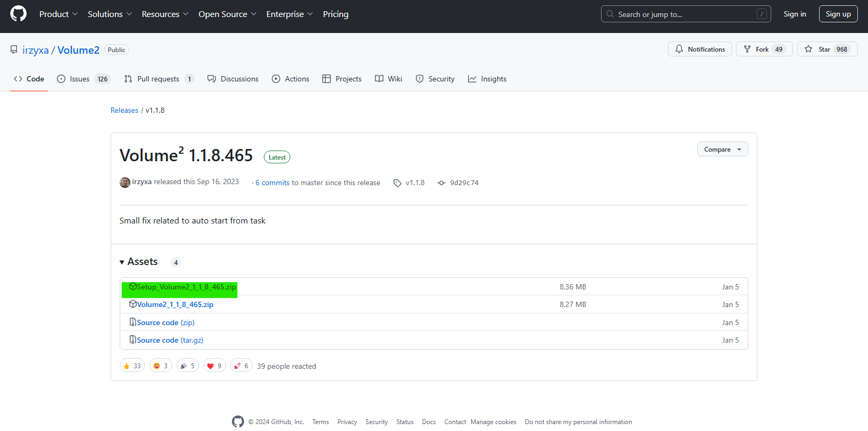Open the footer Security link
The width and height of the screenshot is (868, 431).
[377, 422]
